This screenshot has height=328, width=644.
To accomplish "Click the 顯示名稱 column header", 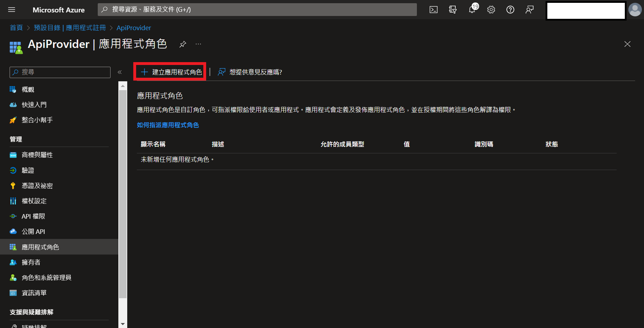I will 153,144.
